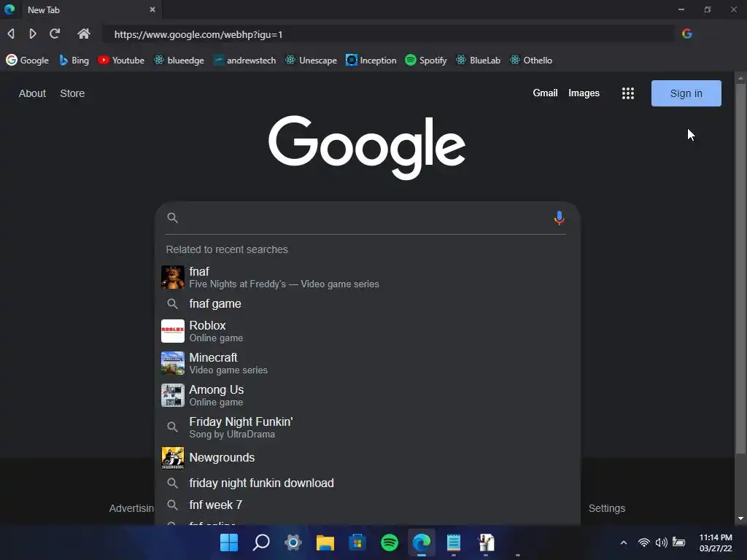Viewport: 747px width, 560px height.
Task: Open Microsoft Store from the taskbar
Action: click(x=357, y=542)
